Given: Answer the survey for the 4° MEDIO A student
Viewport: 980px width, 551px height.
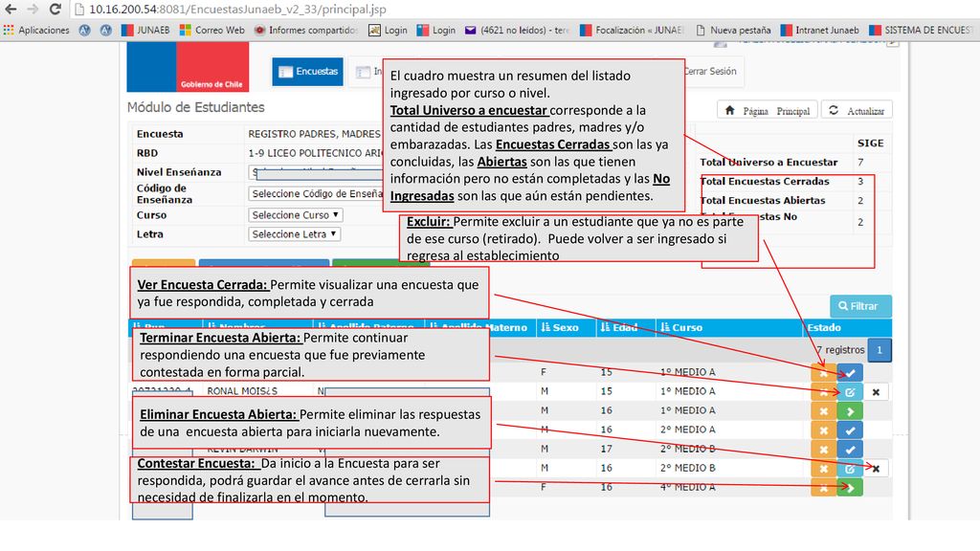Looking at the screenshot, I should (850, 488).
